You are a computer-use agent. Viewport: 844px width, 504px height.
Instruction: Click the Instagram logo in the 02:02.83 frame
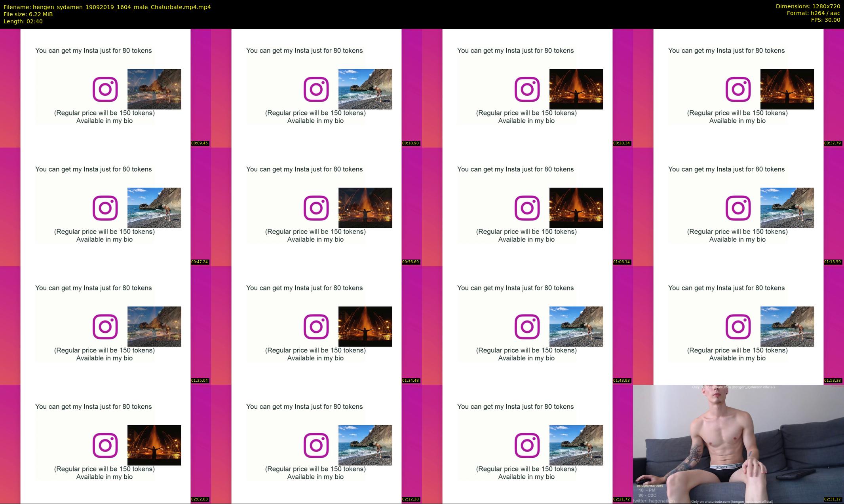click(105, 445)
